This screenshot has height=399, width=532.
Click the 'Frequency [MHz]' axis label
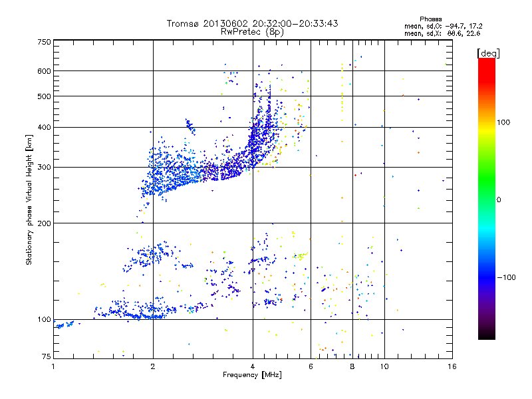click(x=252, y=375)
